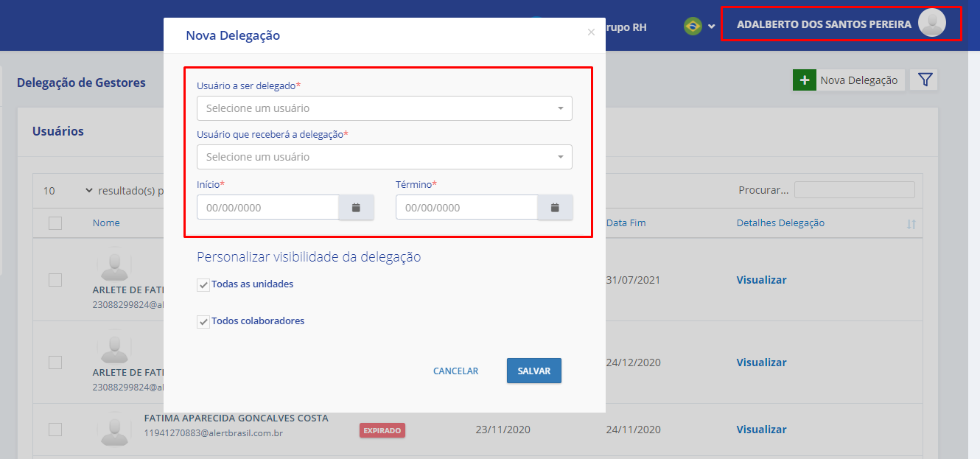Open the Início date calendar picker icon
The height and width of the screenshot is (459, 980).
pos(356,208)
